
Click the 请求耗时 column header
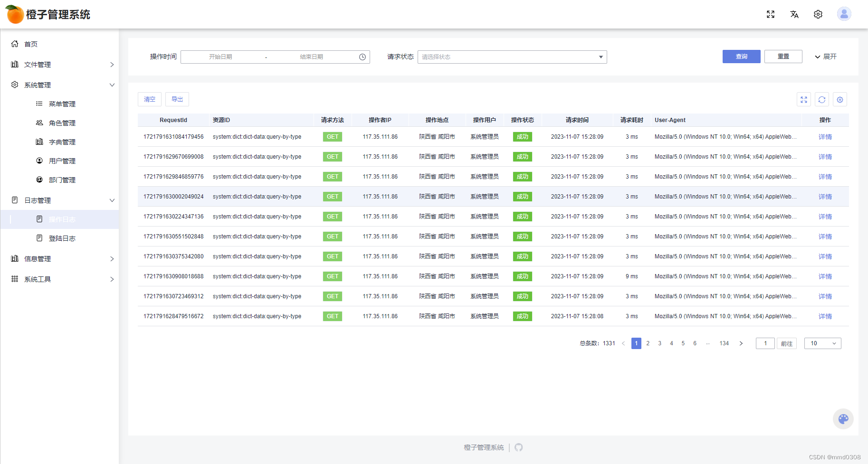632,120
